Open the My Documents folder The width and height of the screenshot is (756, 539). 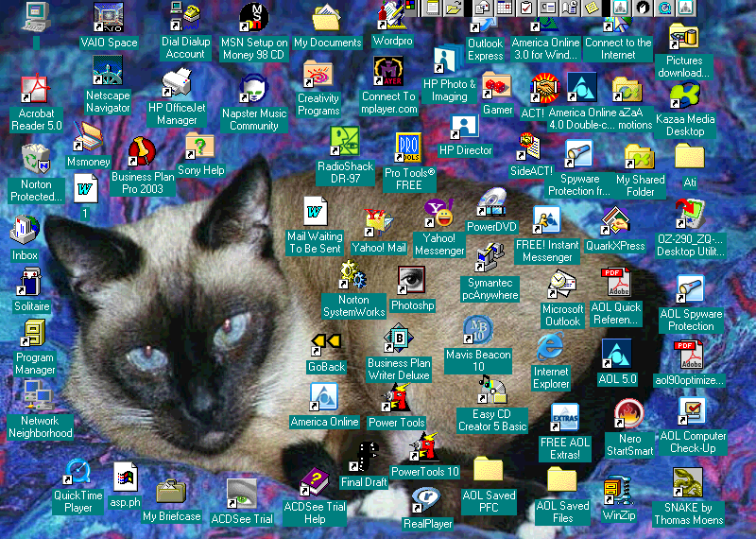click(327, 17)
